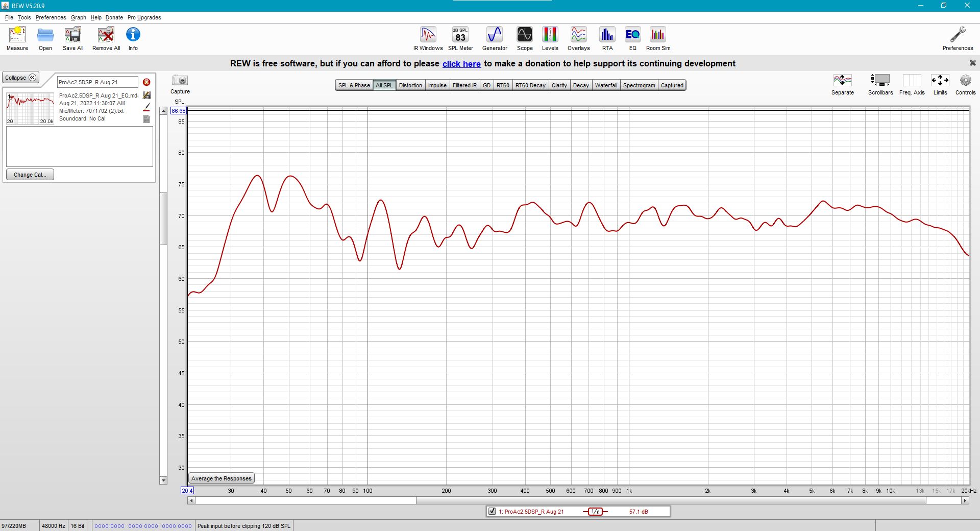Click the Open file icon

45,38
